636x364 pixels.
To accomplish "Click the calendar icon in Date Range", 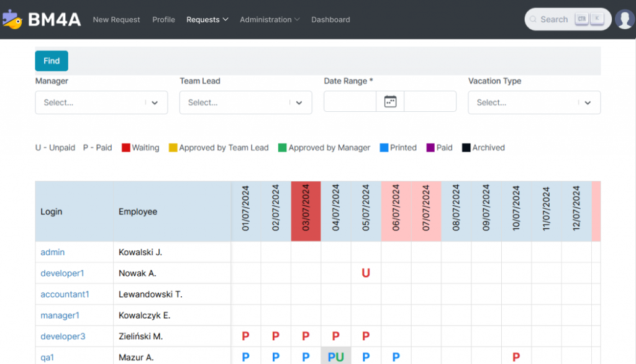I will coord(390,101).
